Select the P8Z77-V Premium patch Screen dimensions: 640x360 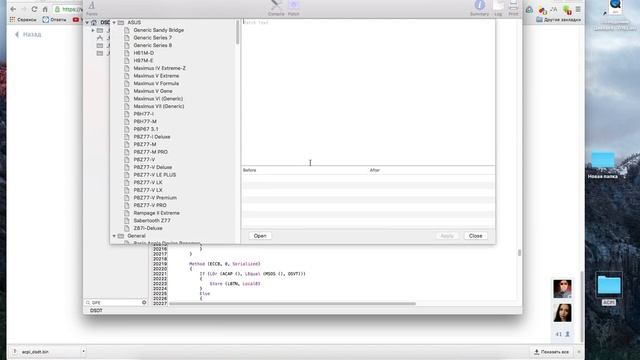point(155,198)
